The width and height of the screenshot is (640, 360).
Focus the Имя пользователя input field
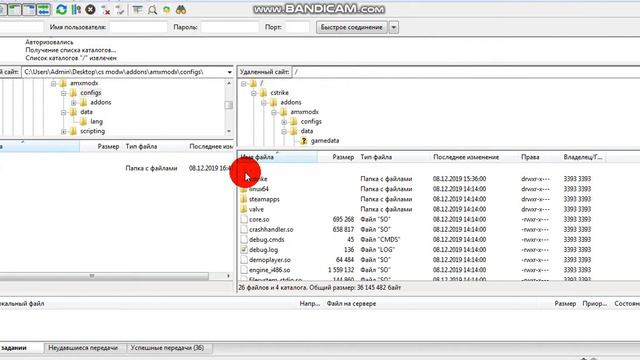(138, 27)
